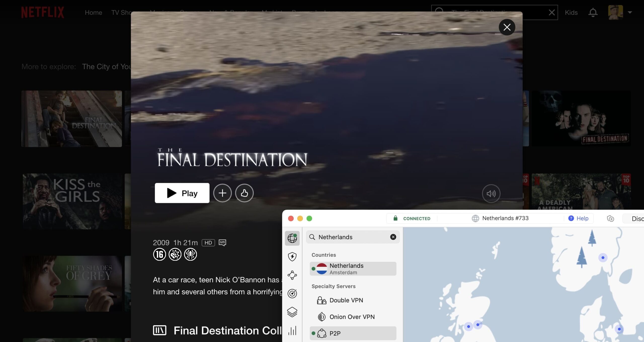Open the Netflix notifications bell

(x=593, y=12)
